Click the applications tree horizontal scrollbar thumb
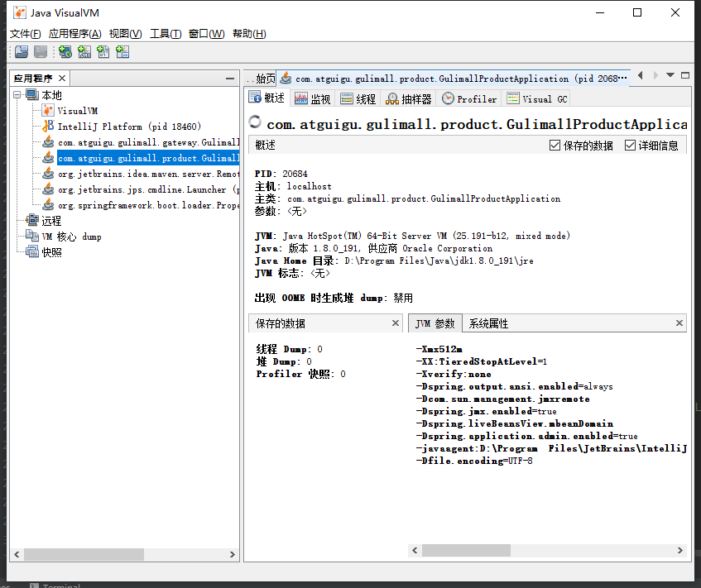Screen dimensions: 701x588 click(84, 554)
